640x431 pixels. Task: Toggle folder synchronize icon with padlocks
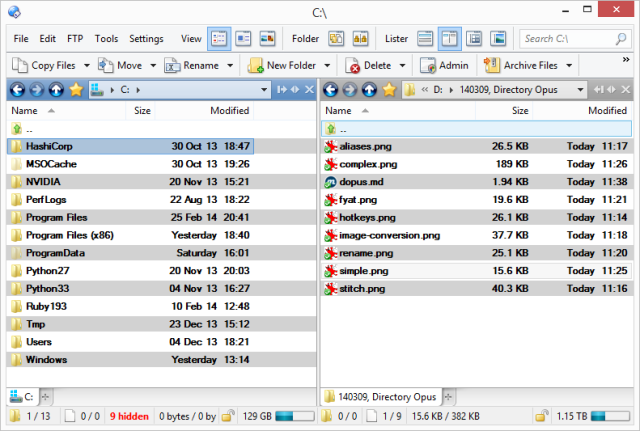point(360,39)
